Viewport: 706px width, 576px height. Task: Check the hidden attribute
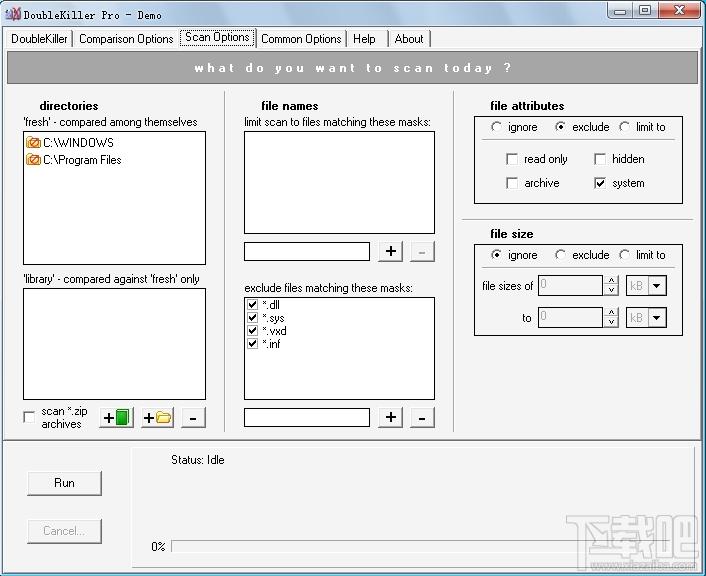point(600,159)
